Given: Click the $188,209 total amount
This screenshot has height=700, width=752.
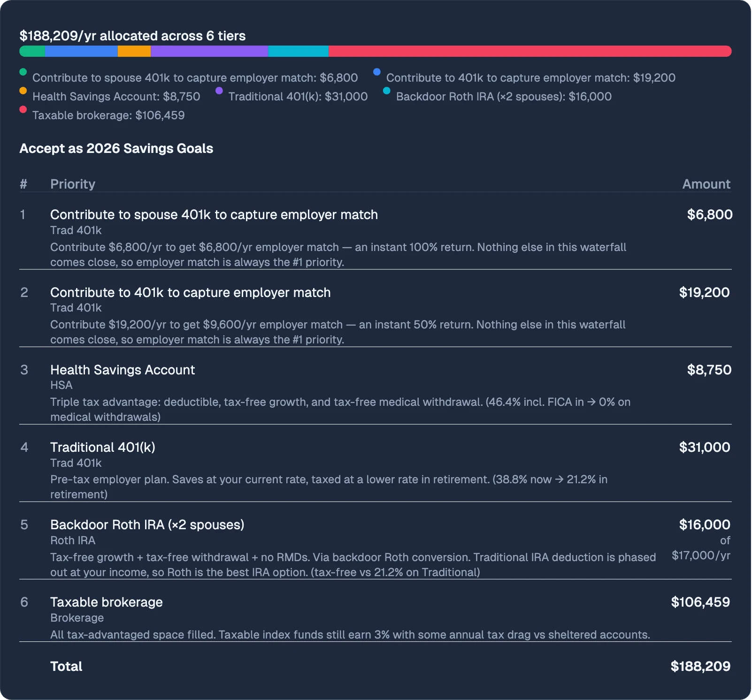Looking at the screenshot, I should (x=700, y=666).
